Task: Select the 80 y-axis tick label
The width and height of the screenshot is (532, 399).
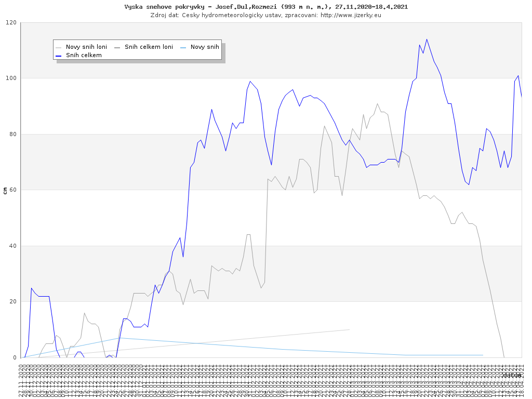Action: pyautogui.click(x=12, y=135)
